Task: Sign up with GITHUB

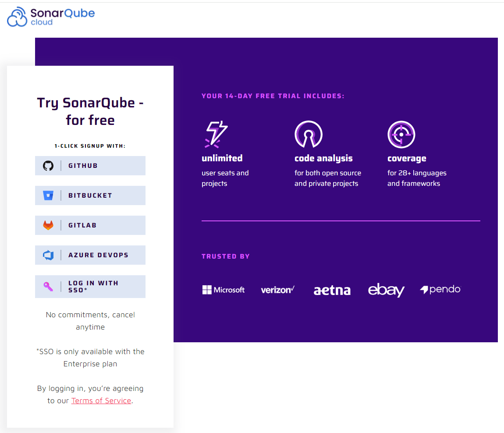Action: [90, 166]
